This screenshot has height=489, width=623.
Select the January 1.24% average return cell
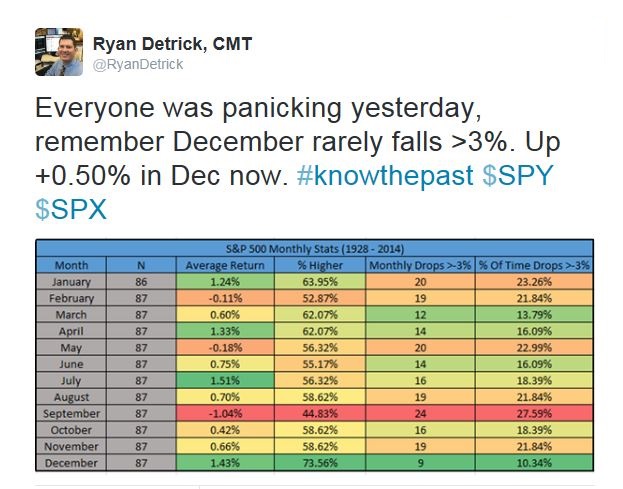[x=225, y=281]
